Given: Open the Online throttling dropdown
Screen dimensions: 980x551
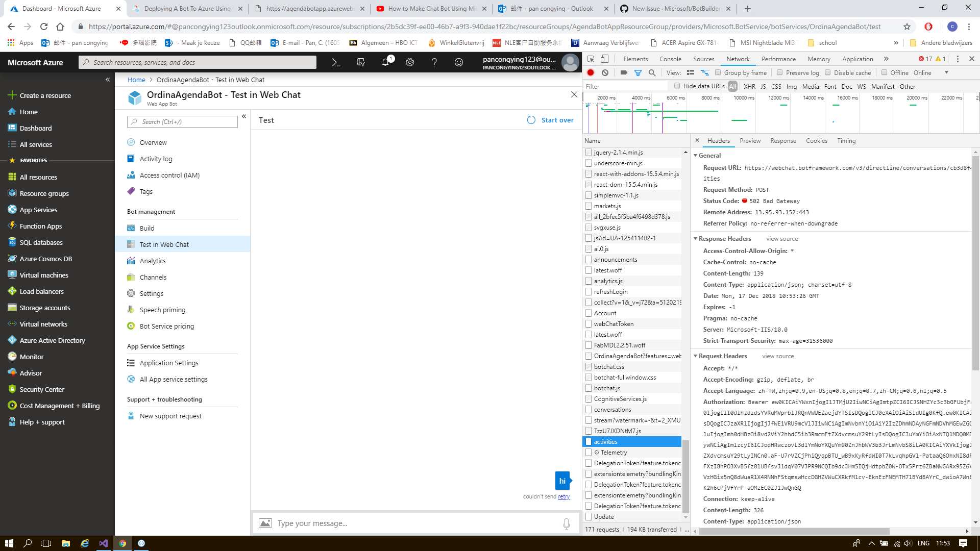Looking at the screenshot, I should (932, 73).
